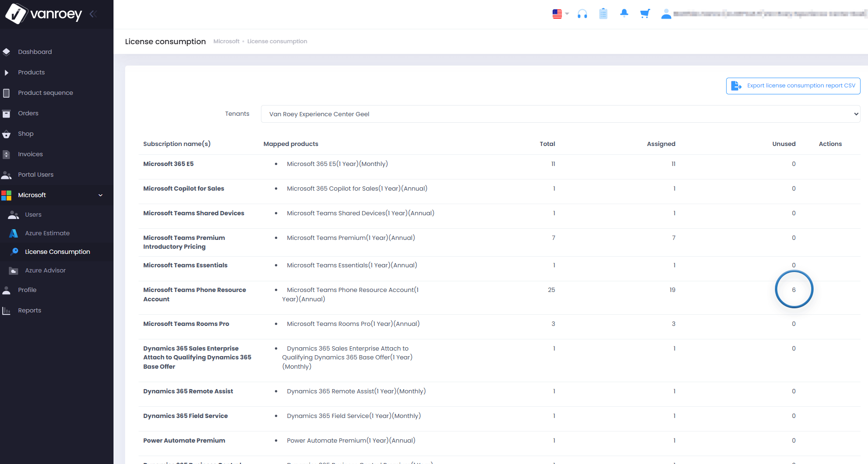Image resolution: width=868 pixels, height=464 pixels.
Task: Click the Unused column header
Action: [784, 144]
